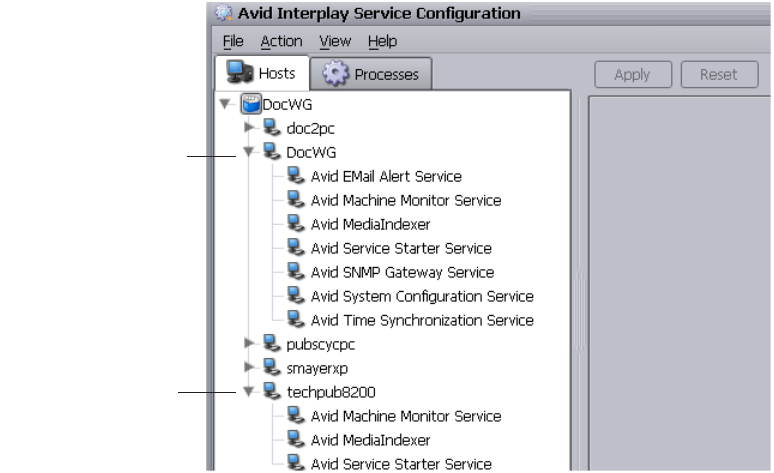The width and height of the screenshot is (774, 473).
Task: Click the Hosts tab computer icon
Action: [x=239, y=73]
